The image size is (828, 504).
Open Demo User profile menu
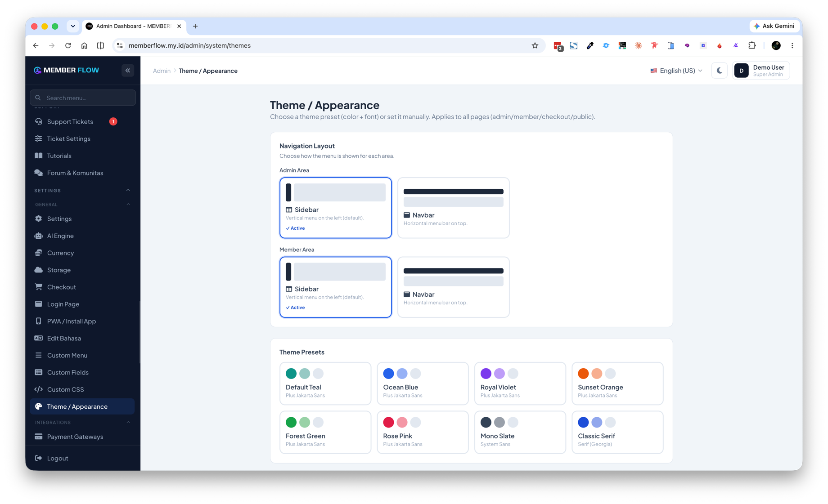761,71
